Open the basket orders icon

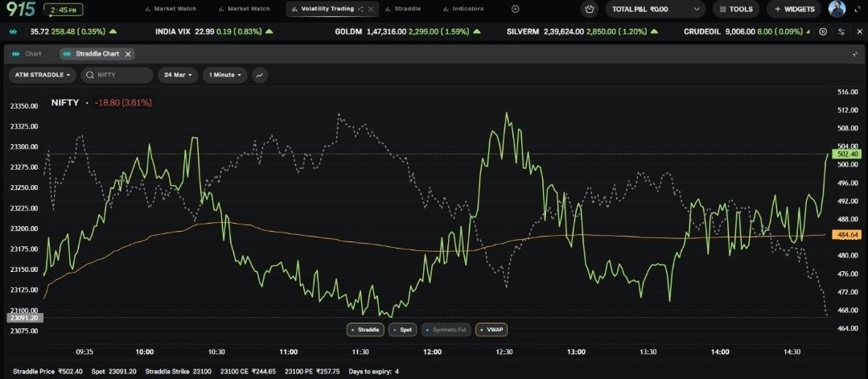click(590, 9)
